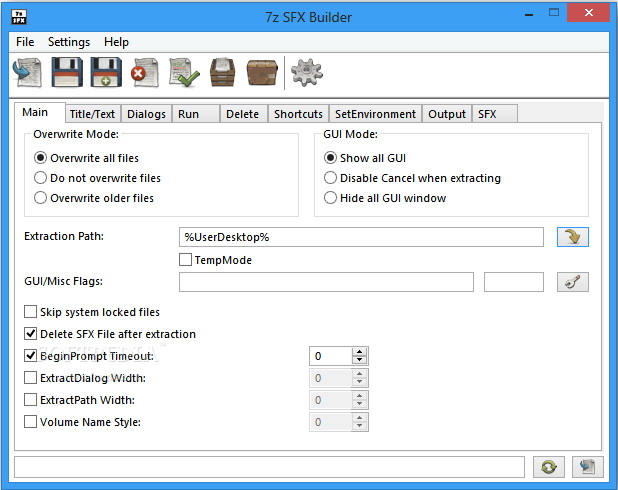Open the Settings menu
The image size is (618, 490).
tap(69, 42)
